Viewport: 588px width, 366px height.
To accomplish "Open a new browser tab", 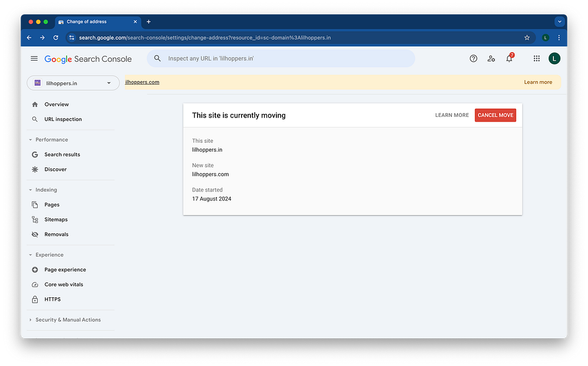I will coord(149,22).
